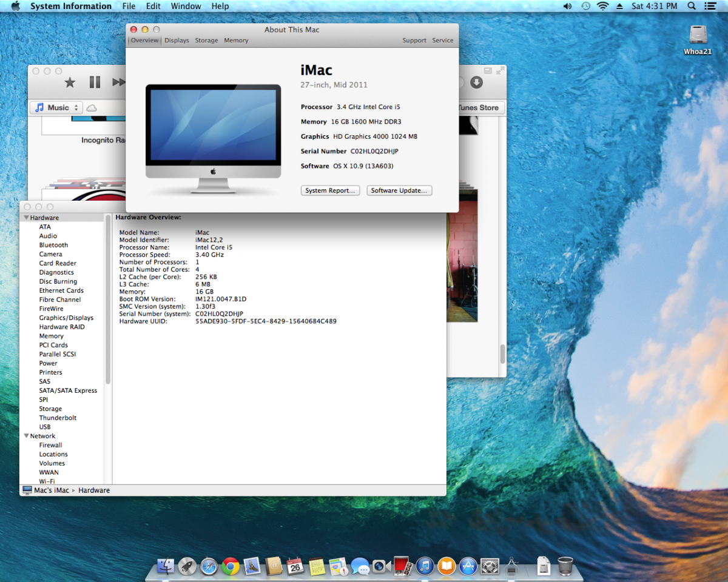Open the Window menu
The height and width of the screenshot is (582, 728).
pos(186,6)
